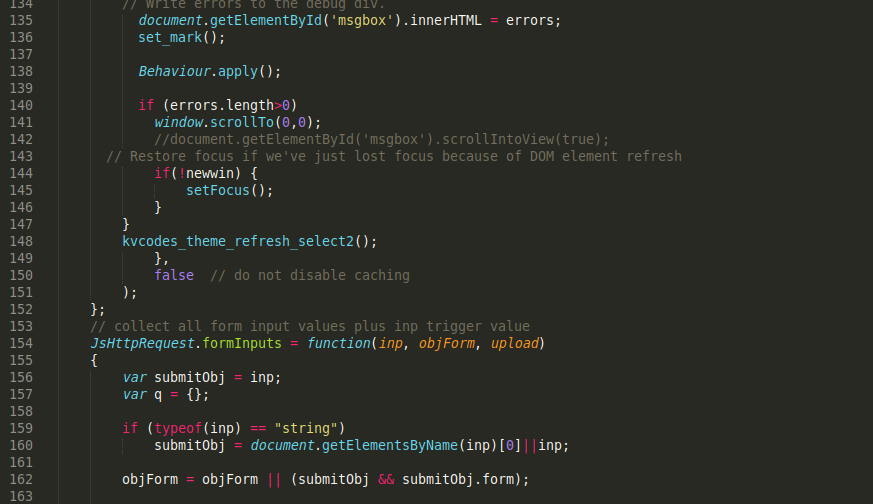Image resolution: width=873 pixels, height=504 pixels.
Task: Place cursor on the set_mark() call
Action: pyautogui.click(x=181, y=37)
